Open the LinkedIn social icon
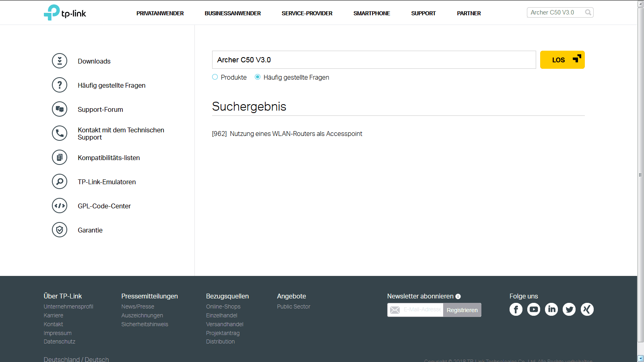The height and width of the screenshot is (362, 644). (x=551, y=309)
